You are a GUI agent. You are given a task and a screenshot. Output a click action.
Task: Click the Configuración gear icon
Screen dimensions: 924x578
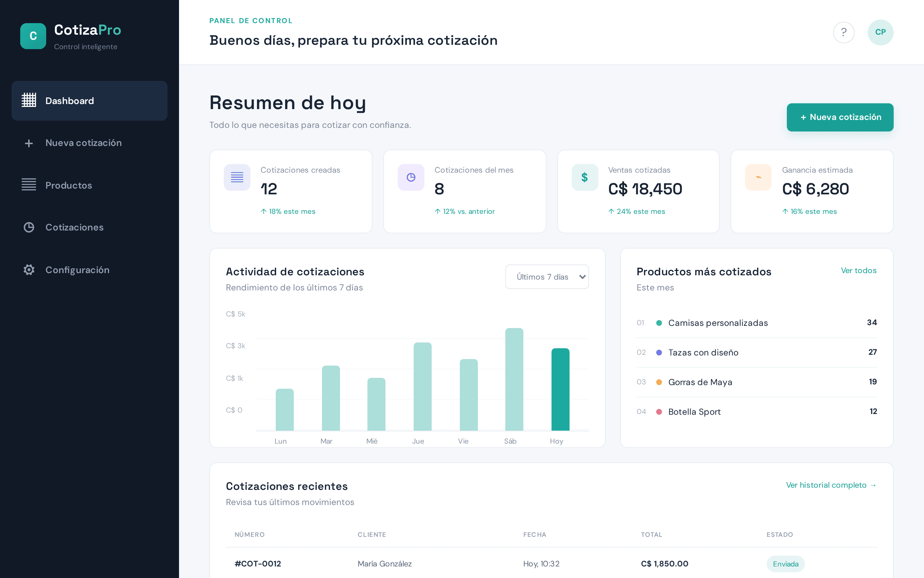coord(29,270)
